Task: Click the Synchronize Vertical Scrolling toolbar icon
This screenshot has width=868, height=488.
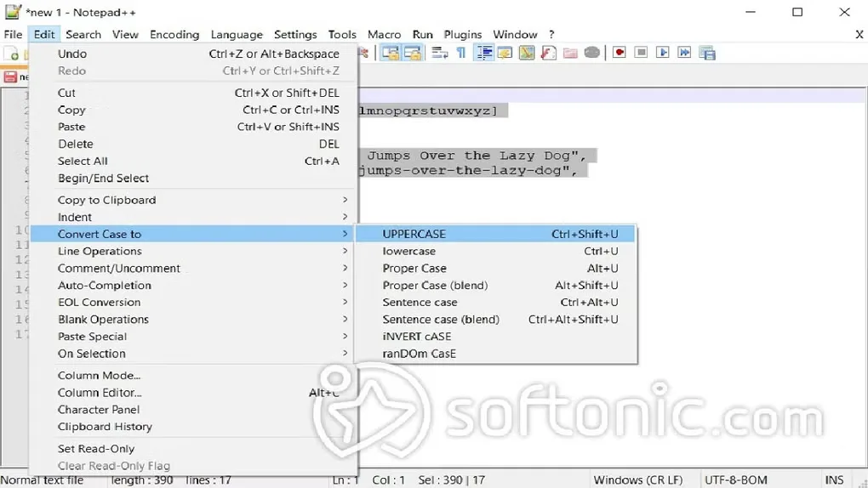Action: click(391, 53)
